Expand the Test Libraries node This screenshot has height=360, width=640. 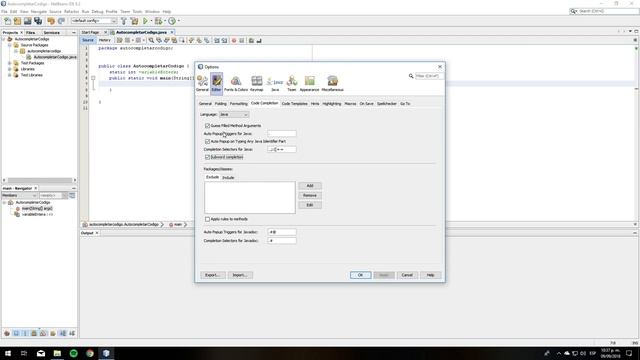(10, 75)
